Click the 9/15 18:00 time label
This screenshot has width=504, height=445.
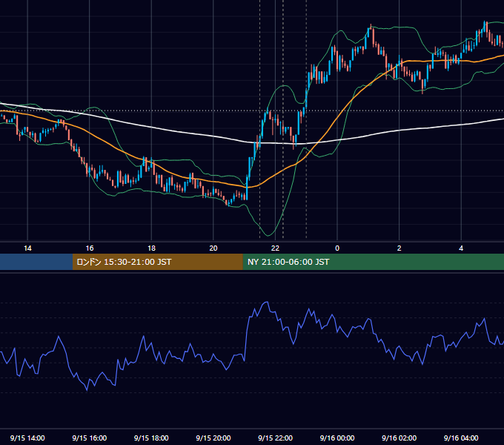(x=151, y=438)
